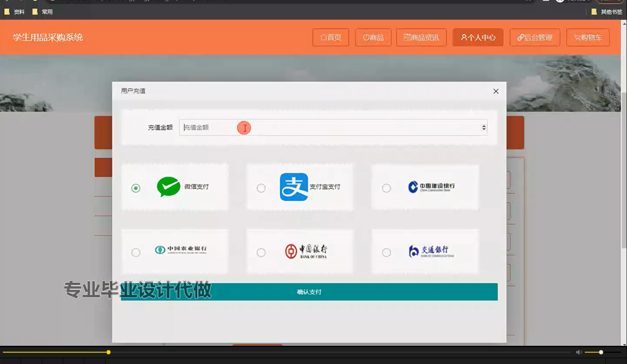Select the Alipay payment radio button
Viewport: 627px width, 364px height.
[261, 188]
